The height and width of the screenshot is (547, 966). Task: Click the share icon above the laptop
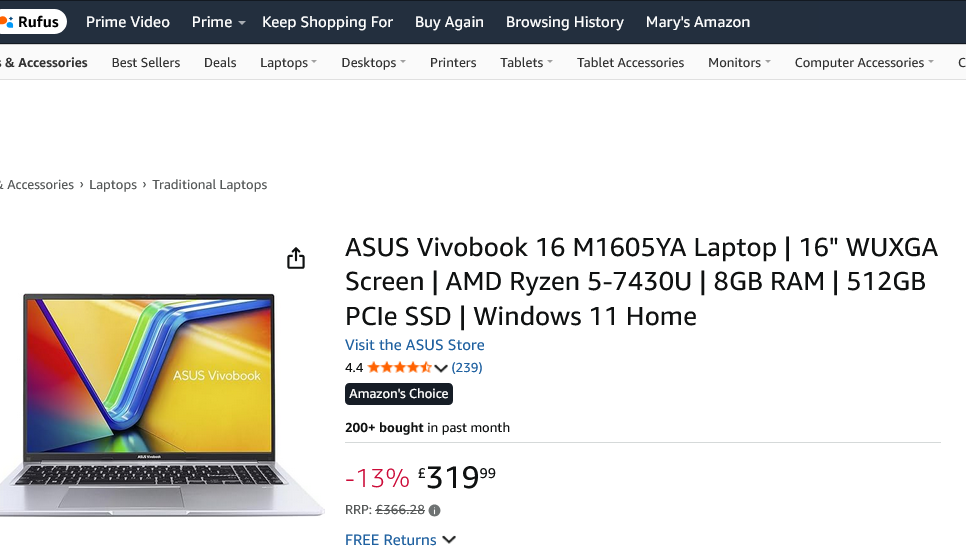(x=295, y=259)
